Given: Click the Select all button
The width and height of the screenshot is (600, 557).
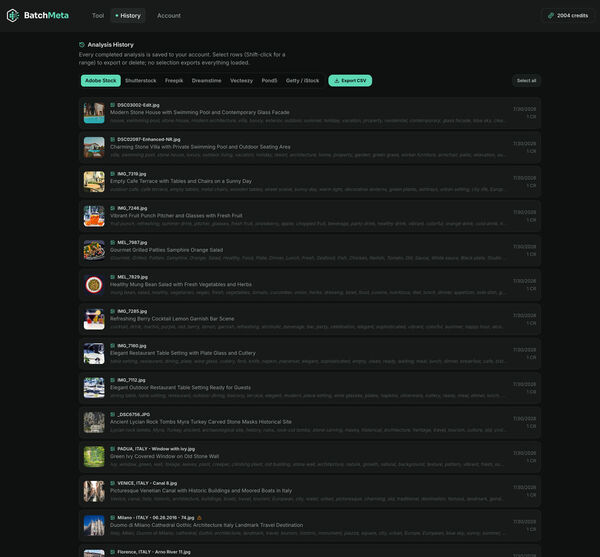Looking at the screenshot, I should 526,81.
